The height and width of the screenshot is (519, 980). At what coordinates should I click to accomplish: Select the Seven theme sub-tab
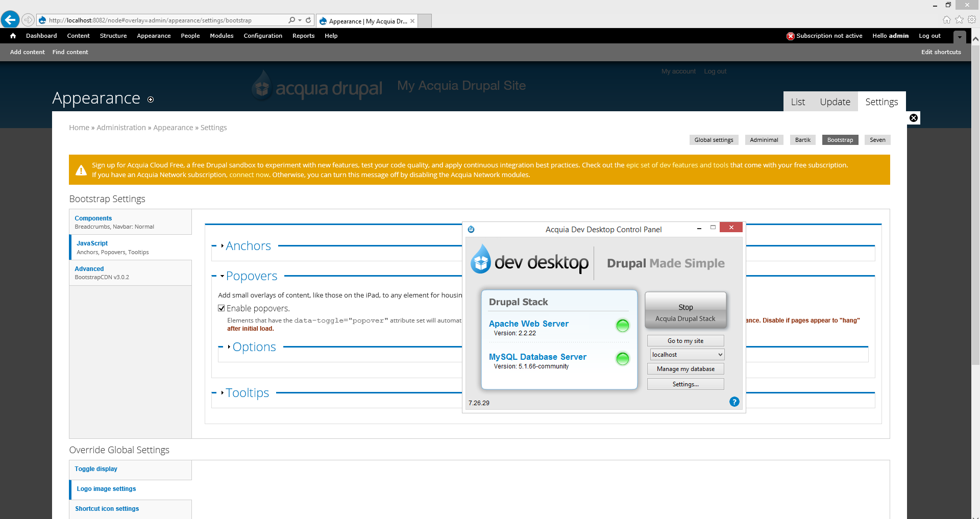point(877,140)
